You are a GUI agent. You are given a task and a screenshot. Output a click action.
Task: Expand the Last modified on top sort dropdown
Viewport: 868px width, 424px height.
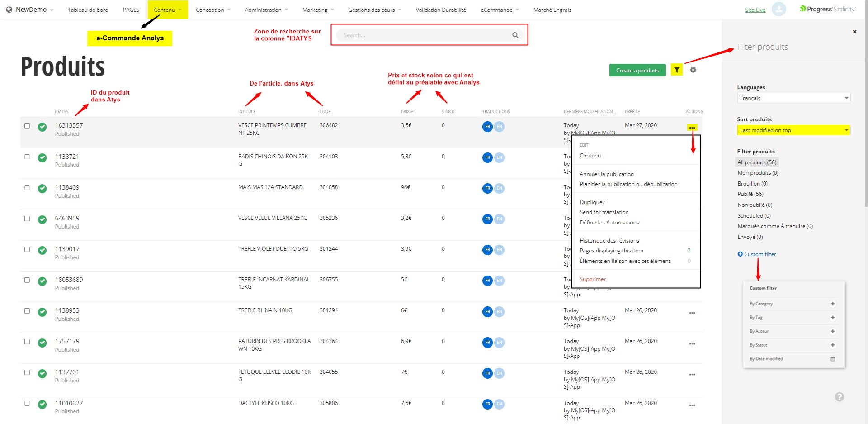(793, 130)
